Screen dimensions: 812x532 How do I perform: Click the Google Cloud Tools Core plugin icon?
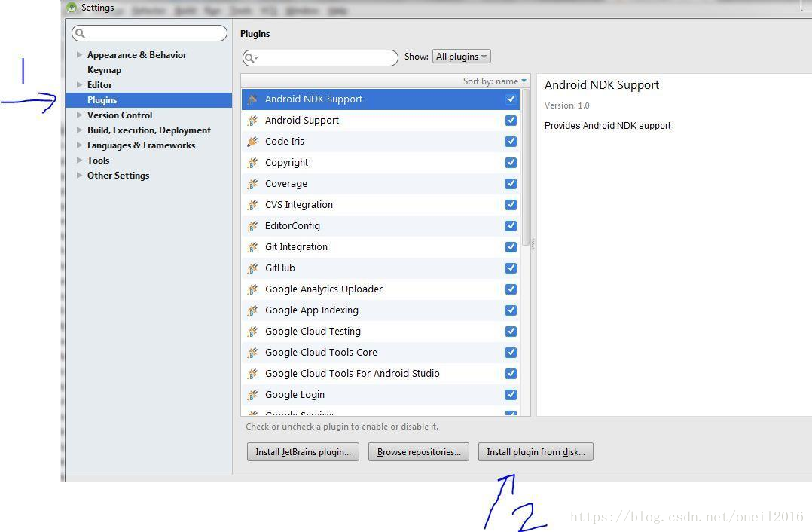pos(252,352)
